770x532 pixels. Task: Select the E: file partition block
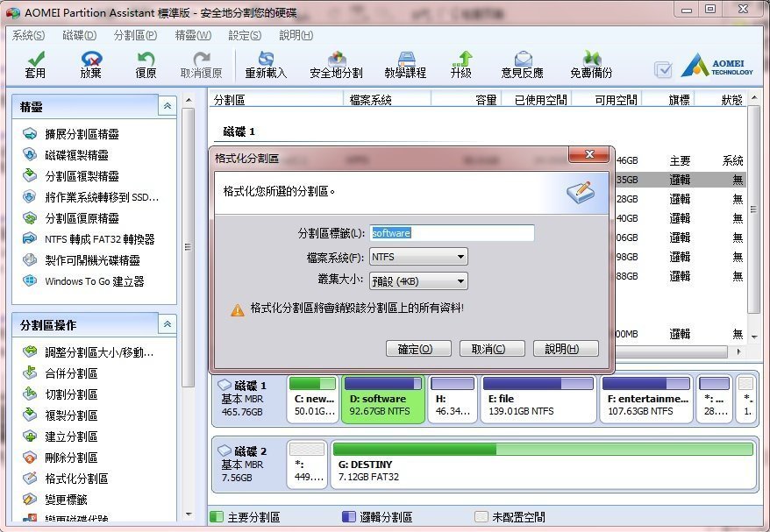point(538,398)
